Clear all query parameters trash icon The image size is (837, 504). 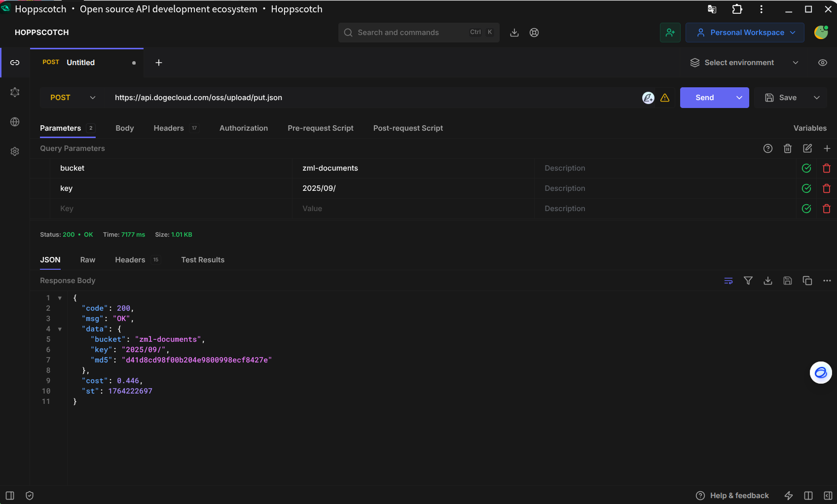pyautogui.click(x=787, y=148)
